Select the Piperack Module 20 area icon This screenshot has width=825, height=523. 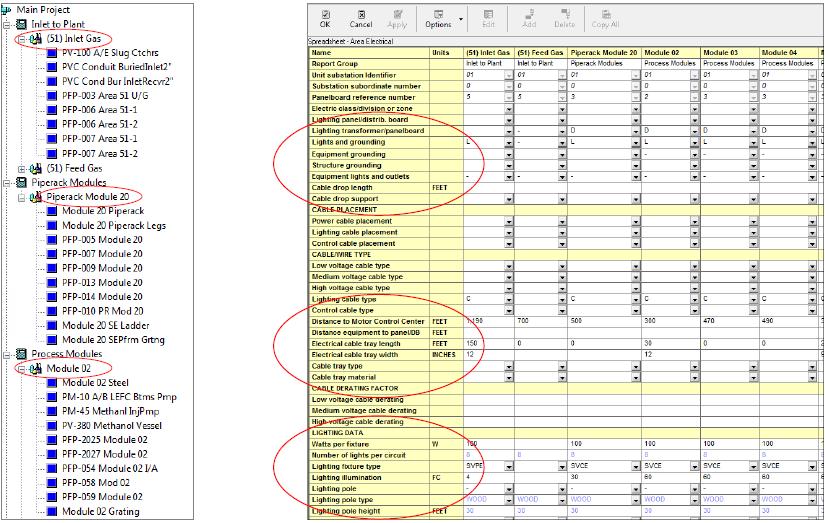coord(36,197)
